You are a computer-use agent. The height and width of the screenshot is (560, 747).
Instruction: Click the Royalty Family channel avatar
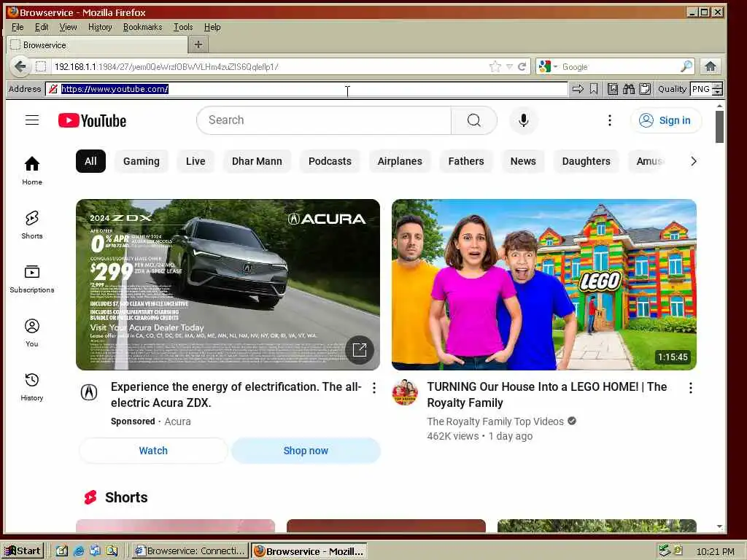(x=405, y=392)
